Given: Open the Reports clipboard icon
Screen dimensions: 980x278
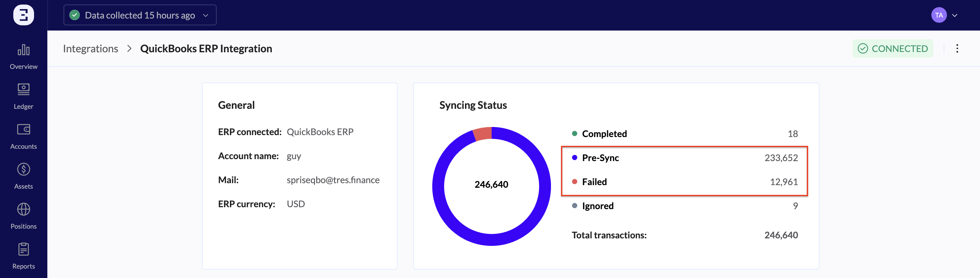Looking at the screenshot, I should point(24,249).
